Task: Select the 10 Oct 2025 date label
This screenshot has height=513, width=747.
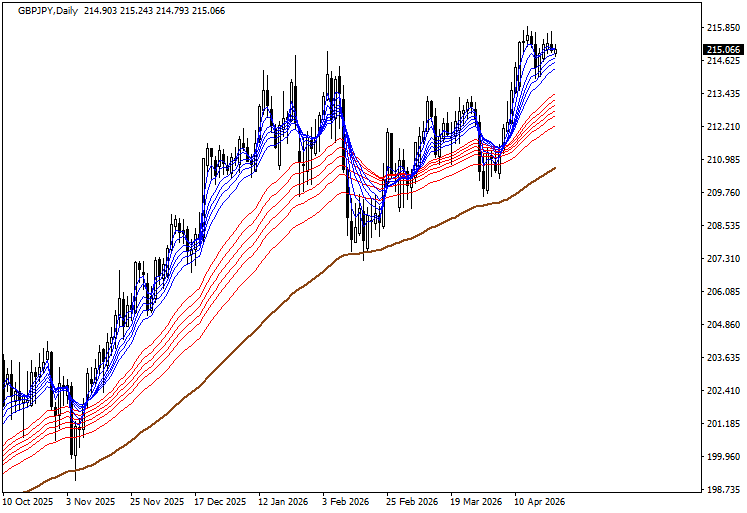Action: pyautogui.click(x=28, y=502)
